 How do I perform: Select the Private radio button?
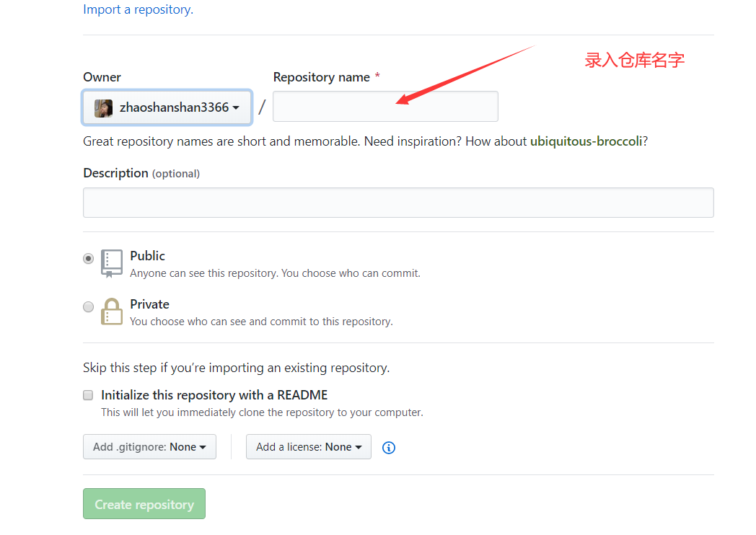pyautogui.click(x=88, y=307)
